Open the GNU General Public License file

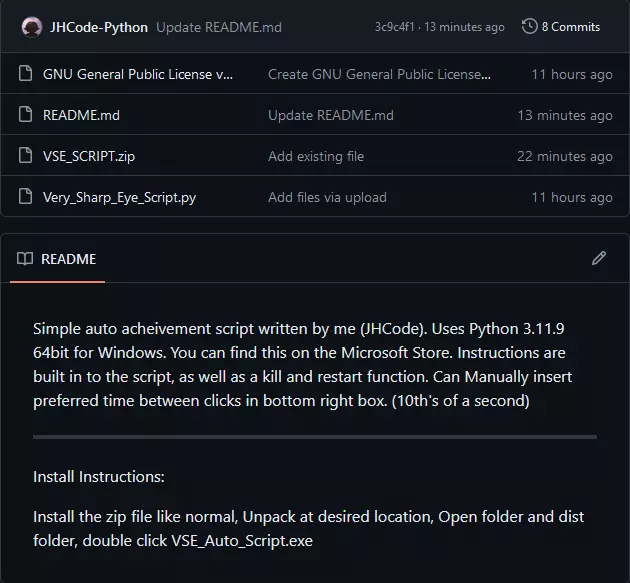(138, 74)
